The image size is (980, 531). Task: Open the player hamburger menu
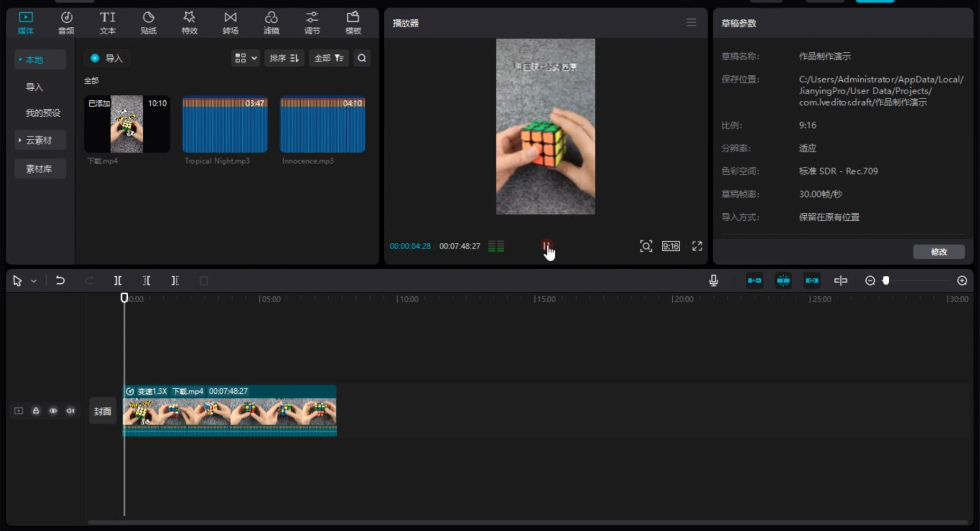(x=691, y=23)
